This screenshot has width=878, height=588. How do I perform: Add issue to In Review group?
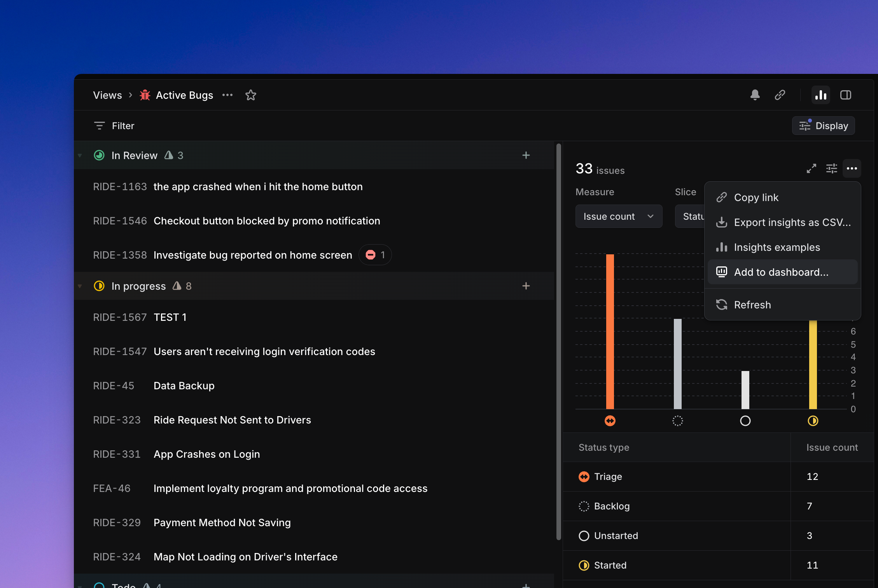point(526,155)
